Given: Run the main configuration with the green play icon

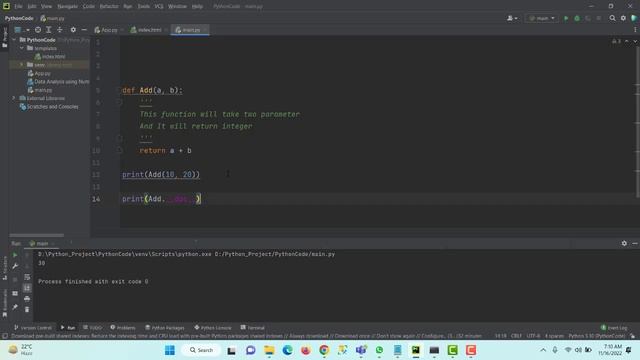Looking at the screenshot, I should coord(566,18).
